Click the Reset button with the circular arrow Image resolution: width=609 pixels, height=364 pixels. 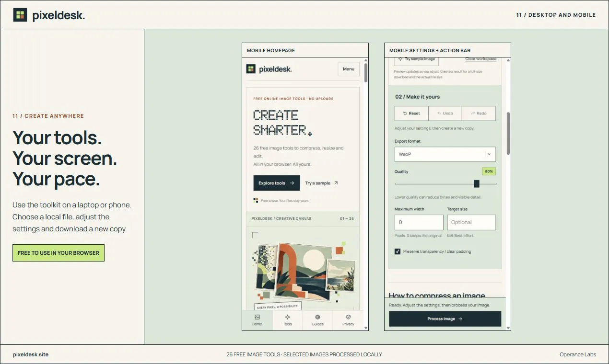(x=411, y=114)
